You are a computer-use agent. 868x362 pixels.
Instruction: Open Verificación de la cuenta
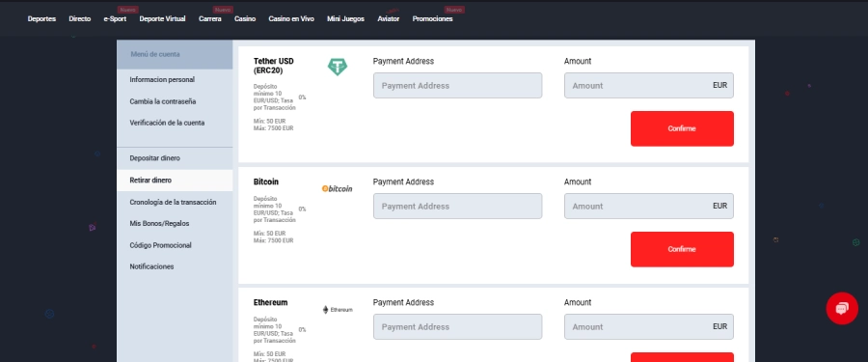coord(175,123)
